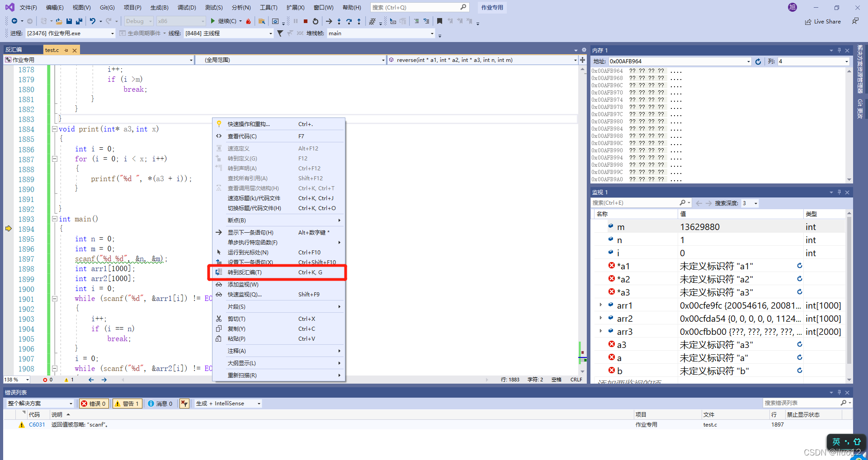The height and width of the screenshot is (460, 868).
Task: Collapse the while loop at line 1901
Action: click(54, 299)
